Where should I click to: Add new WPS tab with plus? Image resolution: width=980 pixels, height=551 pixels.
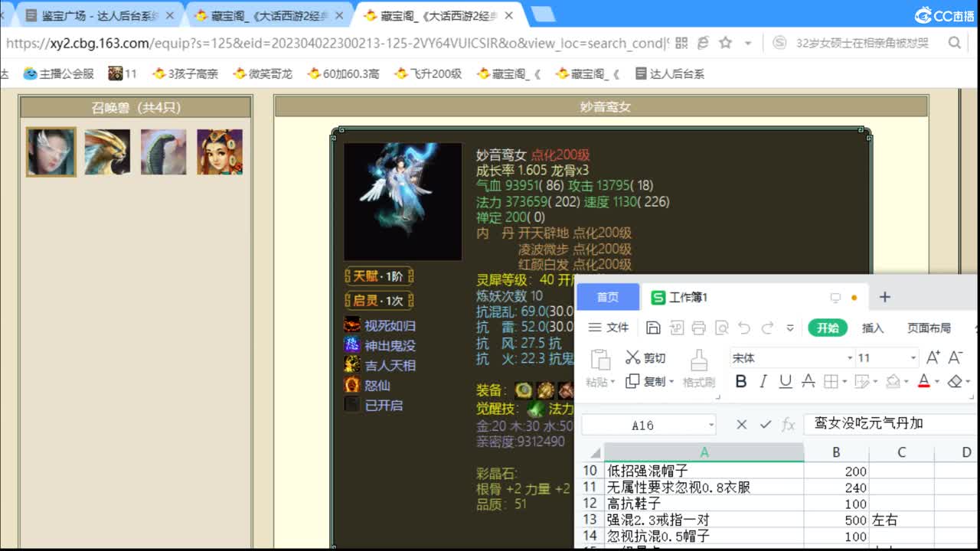(885, 297)
